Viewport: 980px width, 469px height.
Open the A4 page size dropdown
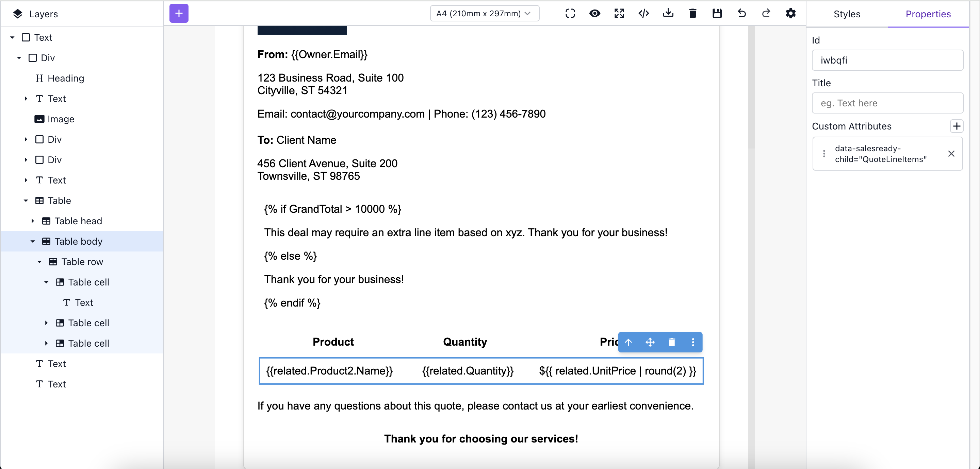[x=484, y=14]
